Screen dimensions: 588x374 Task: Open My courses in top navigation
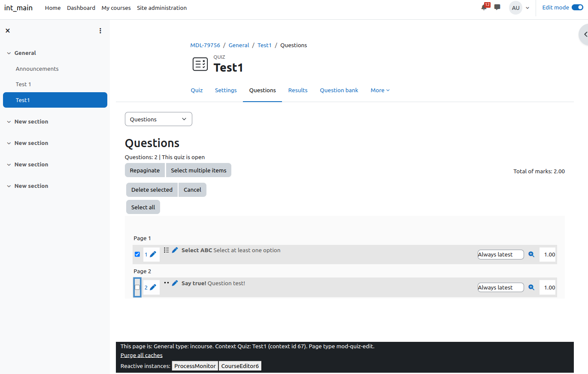pos(116,8)
